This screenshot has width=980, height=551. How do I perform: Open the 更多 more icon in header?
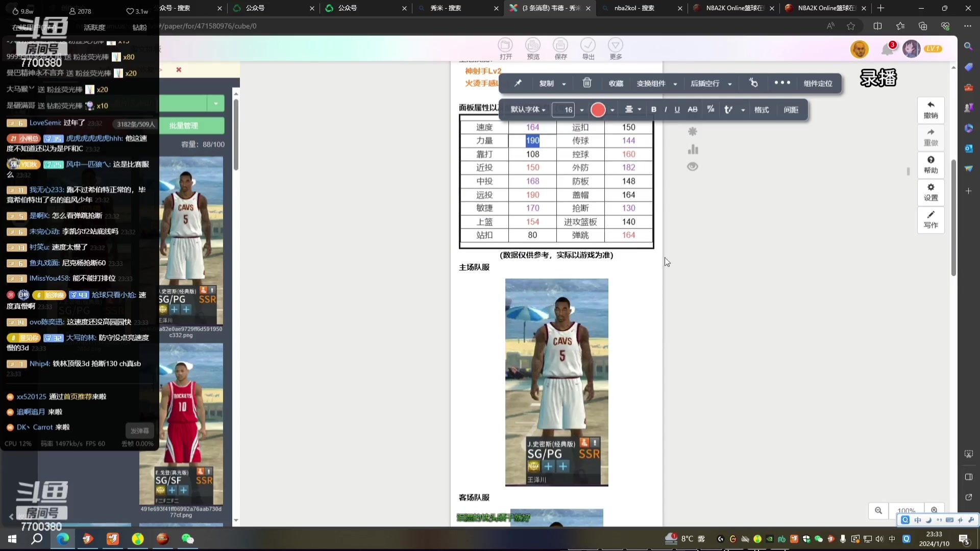click(616, 49)
